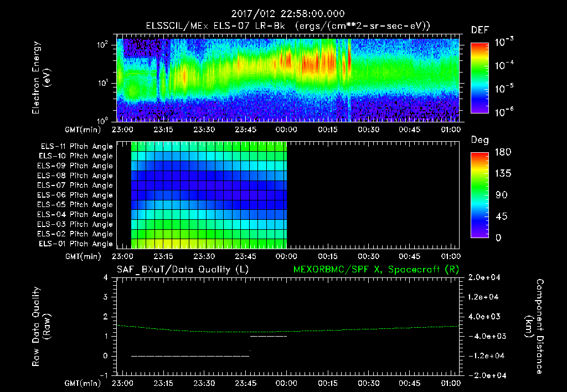The width and height of the screenshot is (567, 392).
Task: Click the Electron Energy (eV) axis label
Action: pyautogui.click(x=41, y=78)
